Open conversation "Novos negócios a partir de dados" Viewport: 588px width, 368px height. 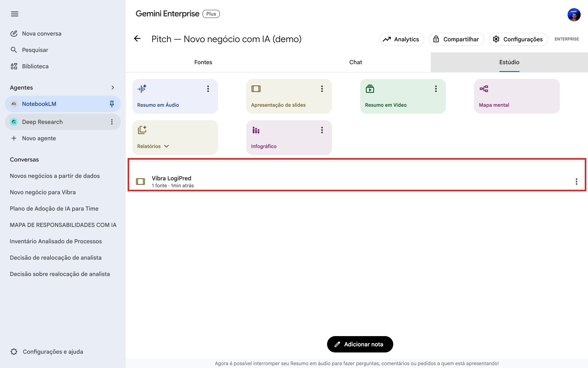[55, 176]
